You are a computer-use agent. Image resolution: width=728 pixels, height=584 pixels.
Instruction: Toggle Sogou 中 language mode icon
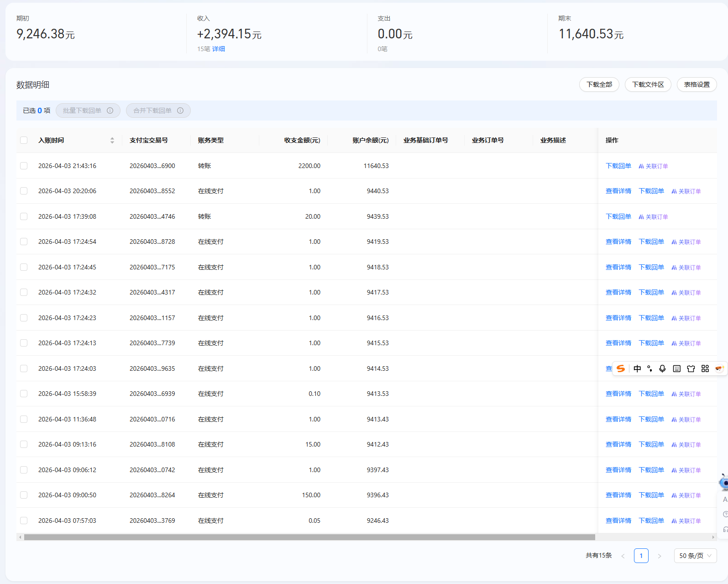(637, 368)
